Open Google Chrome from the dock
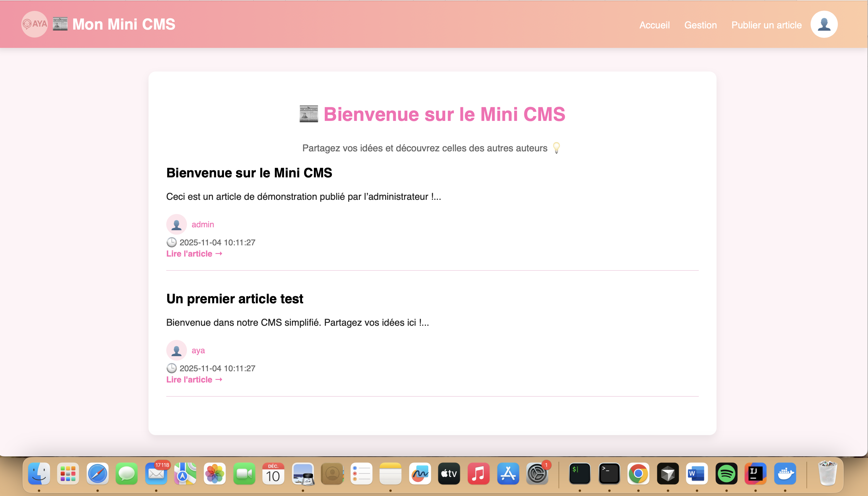Viewport: 868px width, 496px height. [x=638, y=474]
